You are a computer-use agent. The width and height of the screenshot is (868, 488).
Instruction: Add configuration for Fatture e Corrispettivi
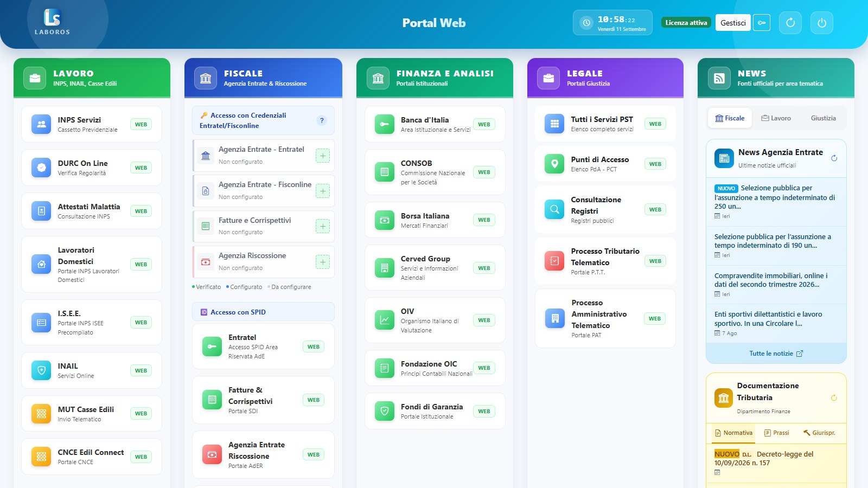[x=323, y=226]
